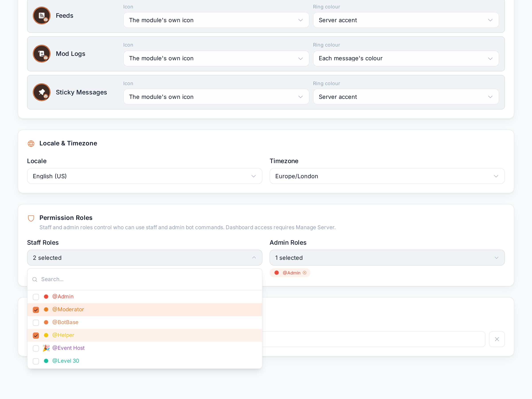Check the @Admin role checkbox
Viewport: 532px width, 399px height.
point(36,297)
